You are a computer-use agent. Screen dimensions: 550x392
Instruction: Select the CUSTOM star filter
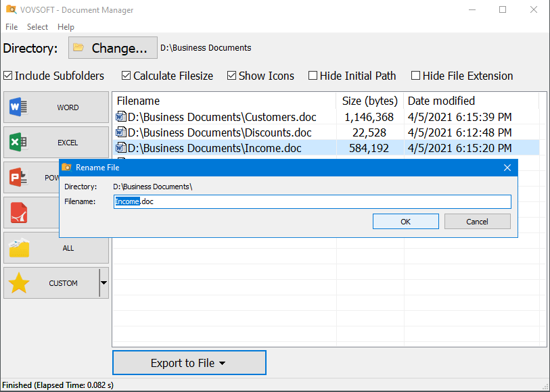click(x=19, y=283)
